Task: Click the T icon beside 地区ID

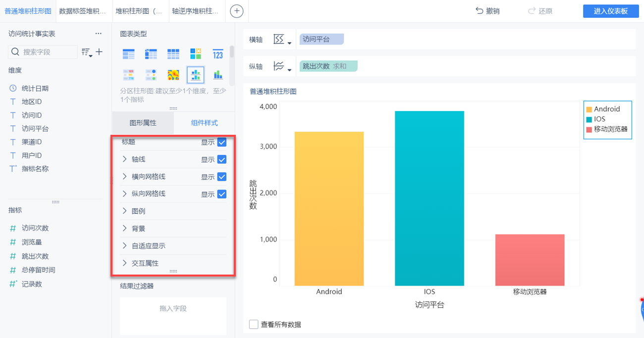Action: pos(13,102)
